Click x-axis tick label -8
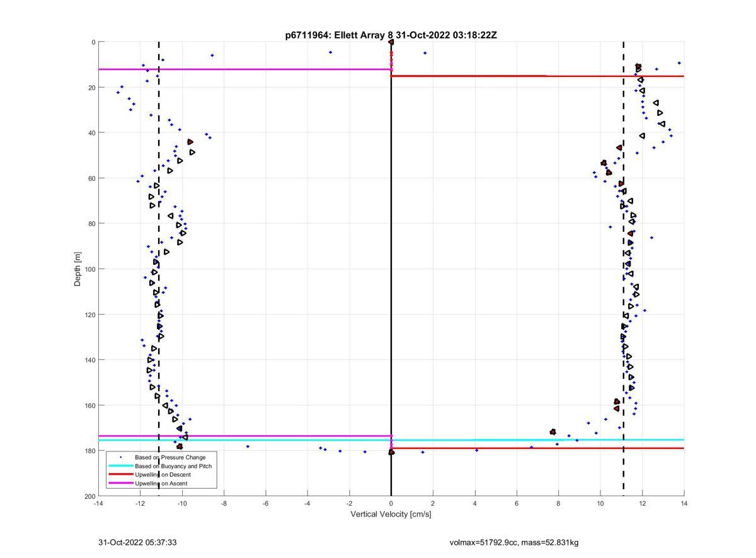Screen dimensions: 756x558 [x=224, y=503]
